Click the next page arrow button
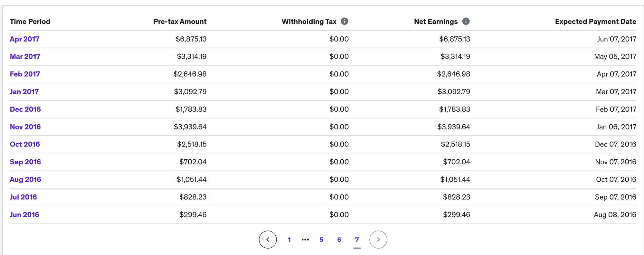 pos(378,240)
